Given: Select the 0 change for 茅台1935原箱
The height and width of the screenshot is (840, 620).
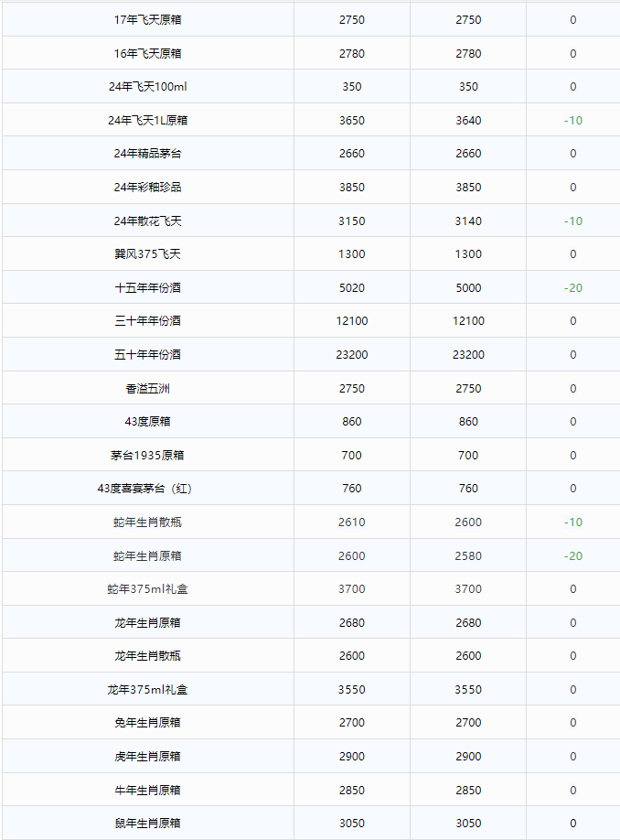Looking at the screenshot, I should coord(572,456).
